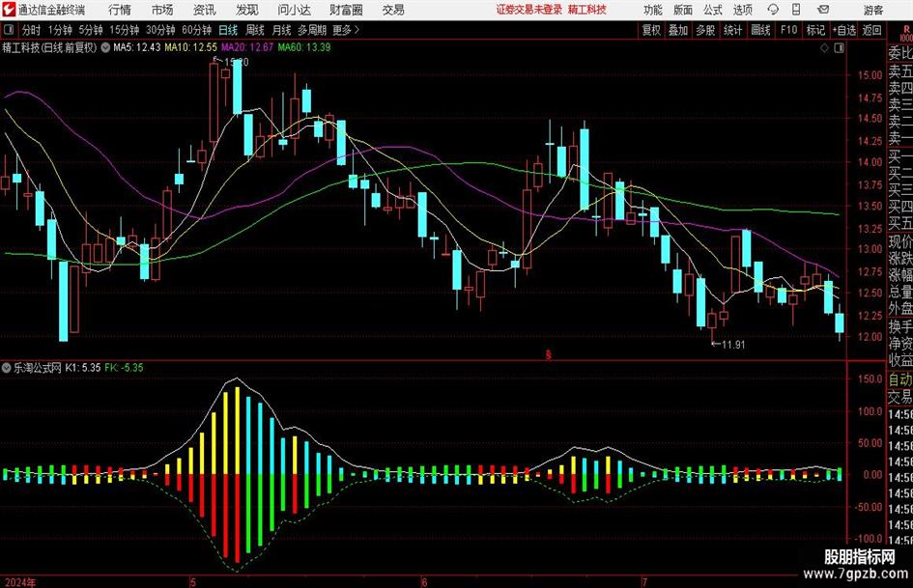Click the mobile phone icon
Viewport: 913px width, 588px height.
tap(796, 10)
